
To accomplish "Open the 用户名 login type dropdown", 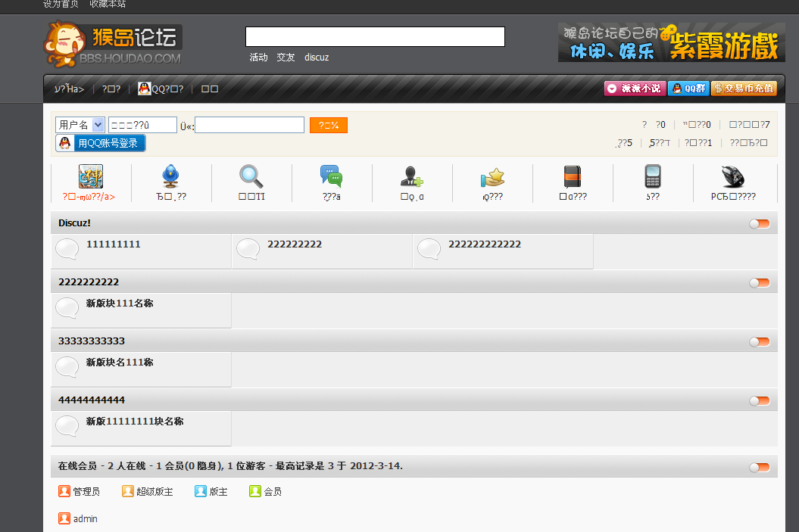I will click(x=80, y=125).
